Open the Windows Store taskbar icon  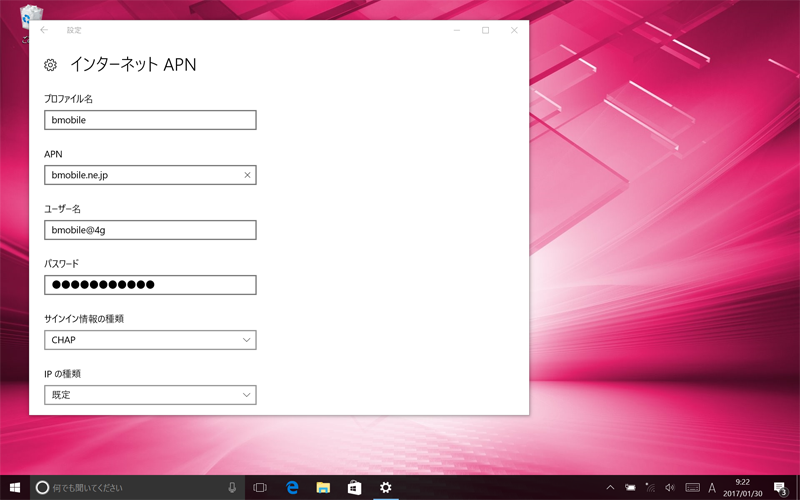pyautogui.click(x=355, y=488)
